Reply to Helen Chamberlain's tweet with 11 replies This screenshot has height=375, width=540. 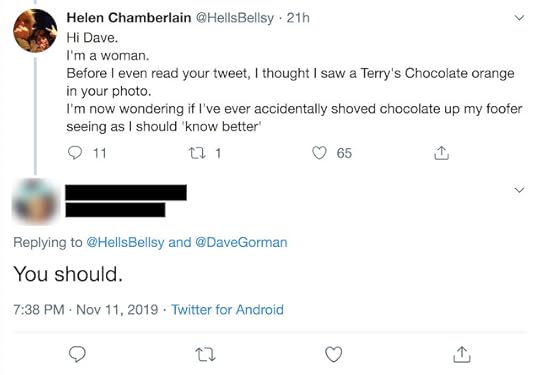[75, 153]
